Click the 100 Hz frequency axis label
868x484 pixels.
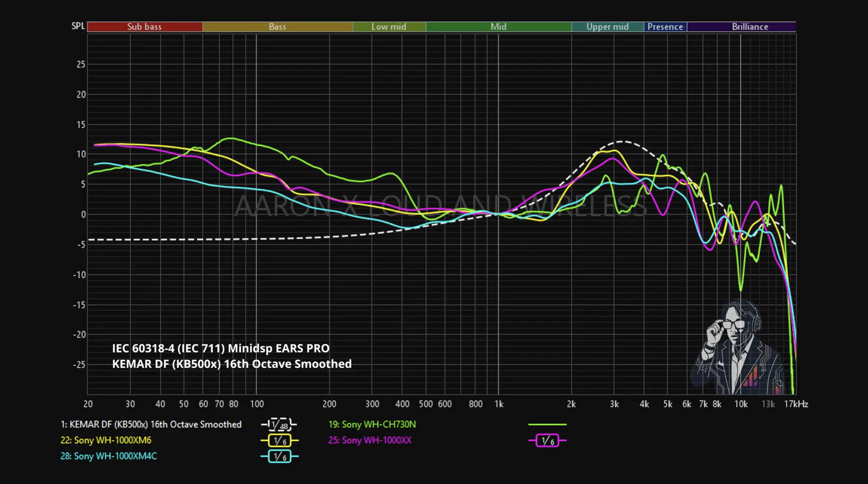point(257,404)
